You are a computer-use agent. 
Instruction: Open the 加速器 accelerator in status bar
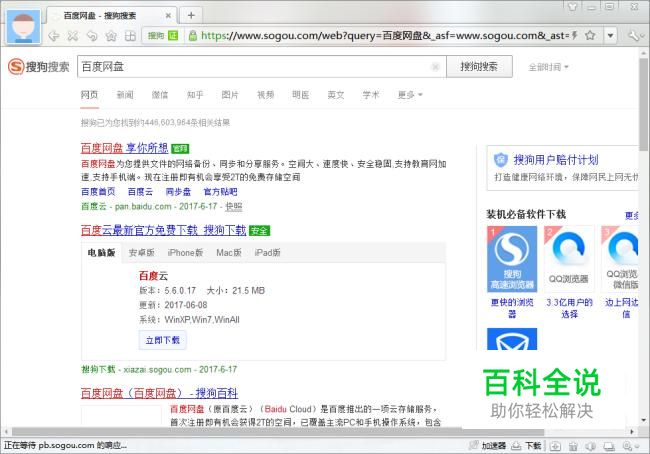tap(488, 446)
